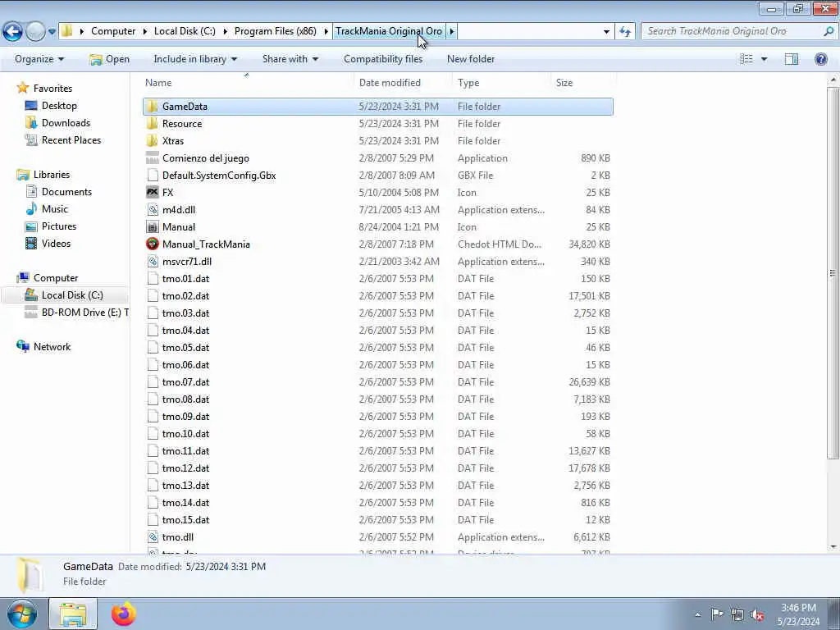
Task: Open Action Center flag tray icon
Action: [717, 614]
